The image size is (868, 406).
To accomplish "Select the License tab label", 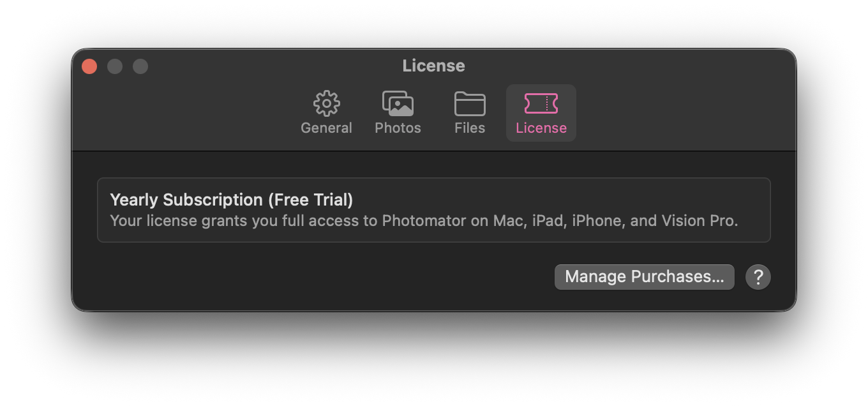I will pos(541,128).
